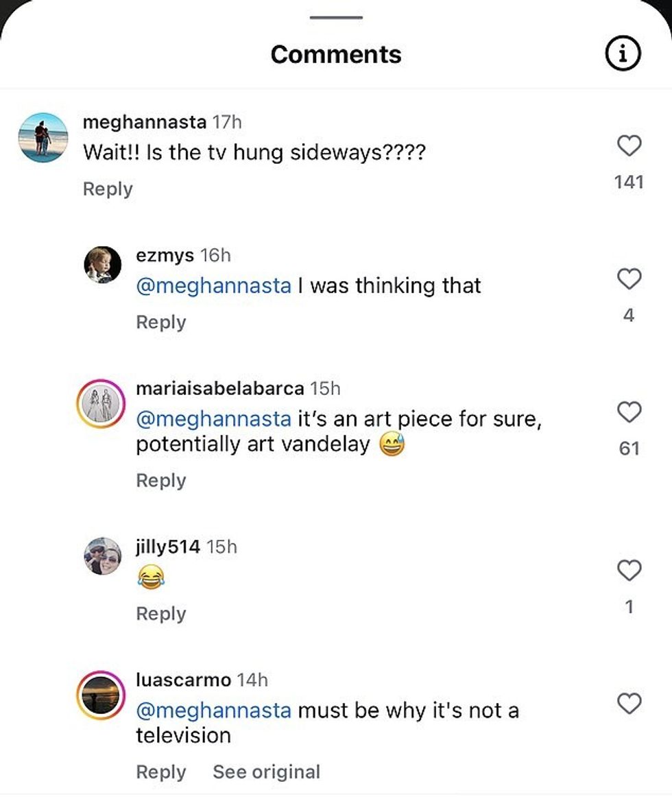Tap the heart on jilly514's comment
This screenshot has width=672, height=797.
pos(629,571)
